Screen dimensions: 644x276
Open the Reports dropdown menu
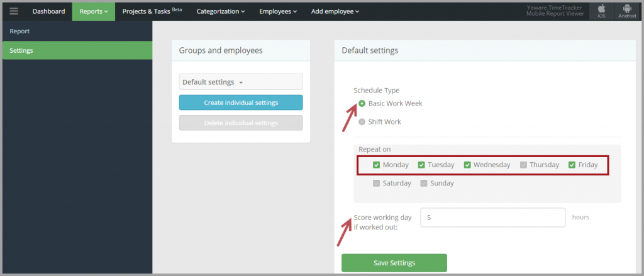tap(94, 11)
